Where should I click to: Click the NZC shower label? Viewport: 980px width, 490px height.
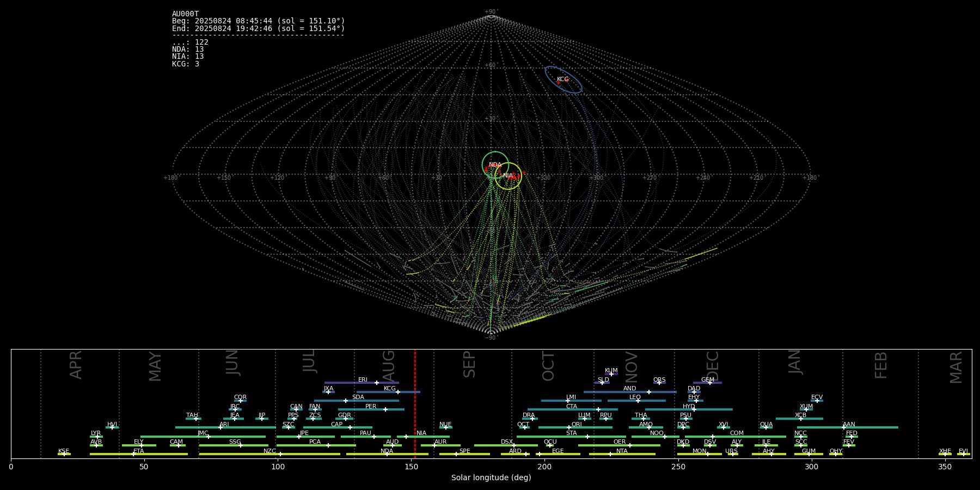pyautogui.click(x=269, y=451)
